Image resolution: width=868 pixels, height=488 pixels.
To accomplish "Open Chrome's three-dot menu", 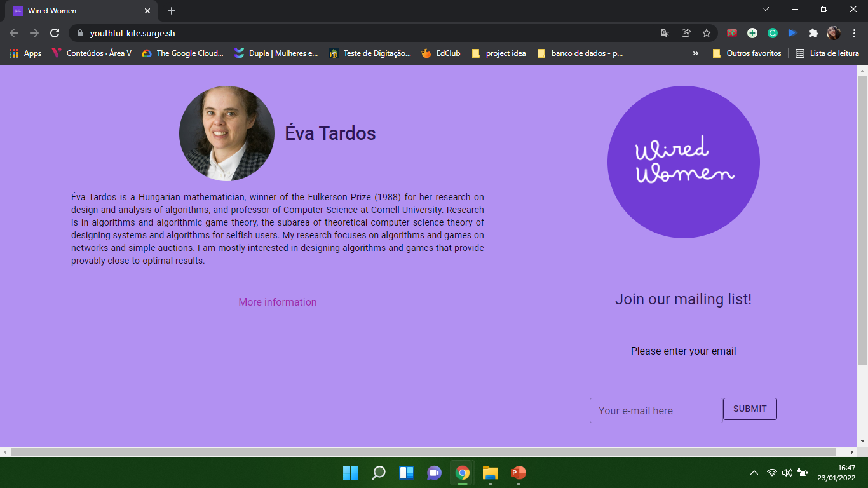I will tap(854, 33).
